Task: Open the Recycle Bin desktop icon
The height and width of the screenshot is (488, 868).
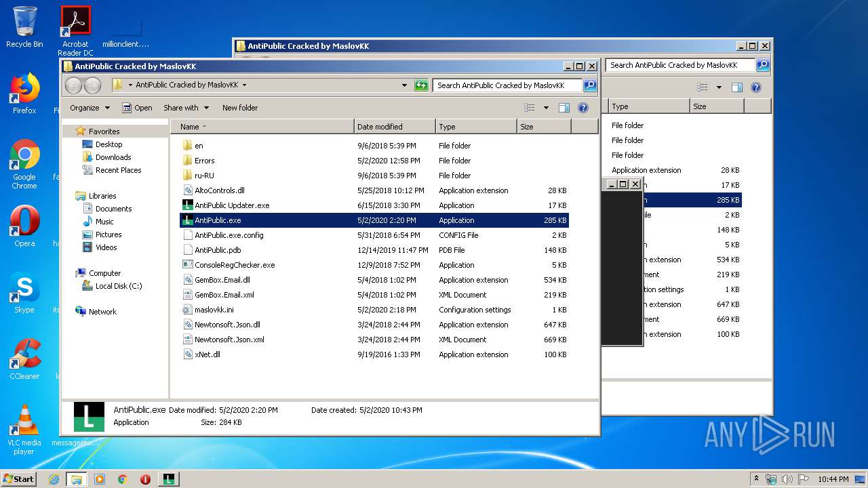Action: tap(24, 27)
